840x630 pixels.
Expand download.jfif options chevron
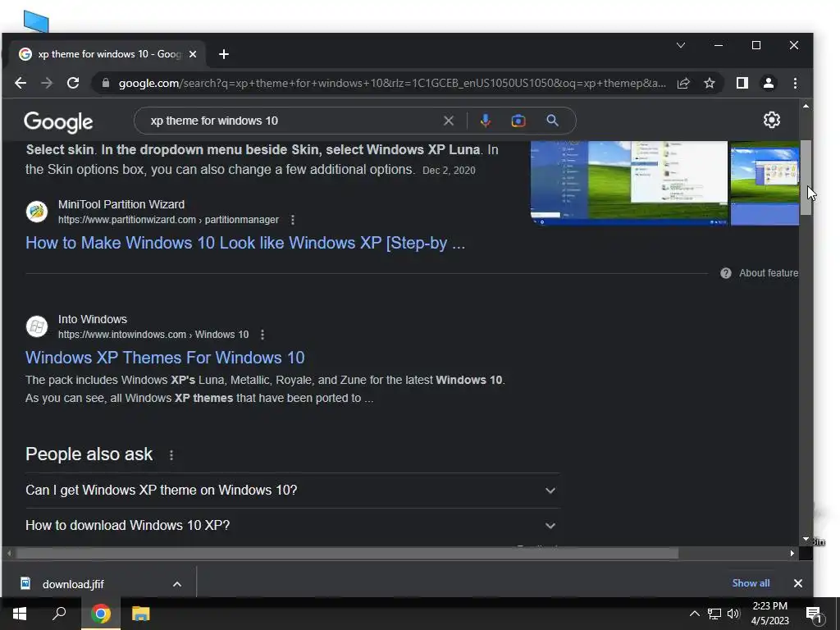pyautogui.click(x=177, y=584)
